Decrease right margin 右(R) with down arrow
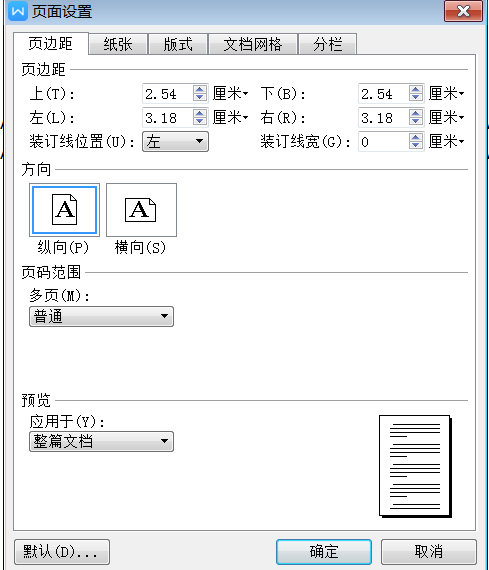489x570 pixels. (416, 121)
